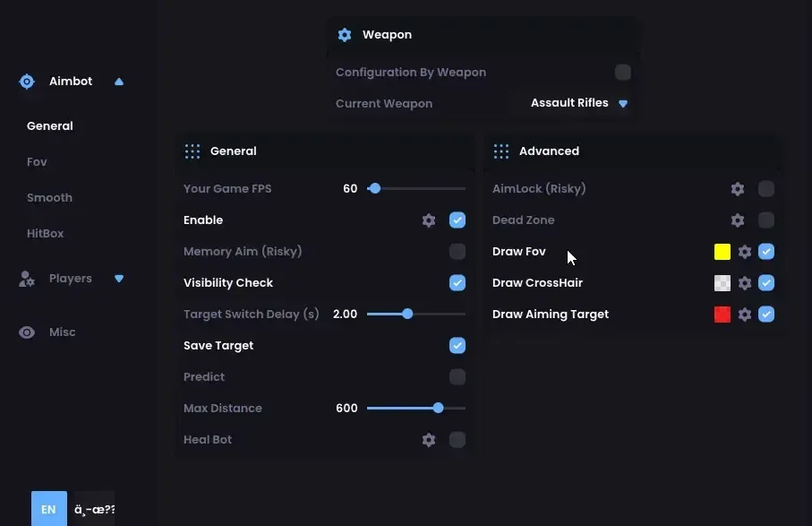Go to the Fov sidebar item
Image resolution: width=812 pixels, height=526 pixels.
click(x=37, y=161)
